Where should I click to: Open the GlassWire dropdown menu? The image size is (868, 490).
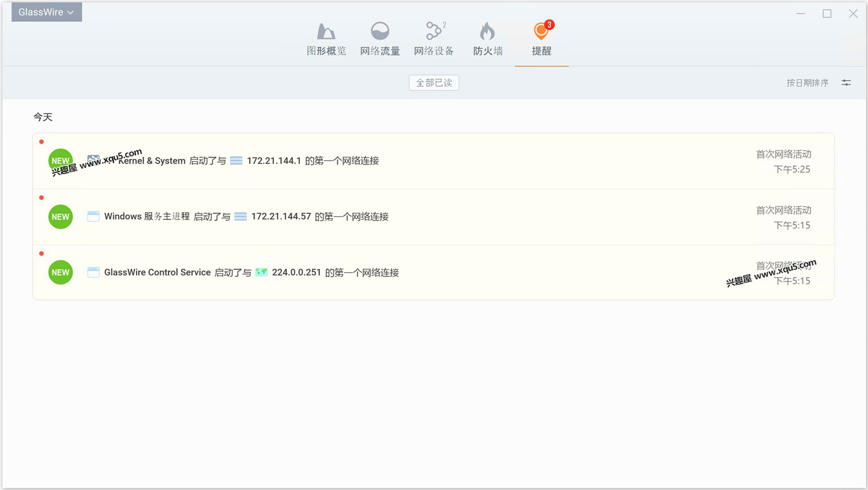pos(46,12)
